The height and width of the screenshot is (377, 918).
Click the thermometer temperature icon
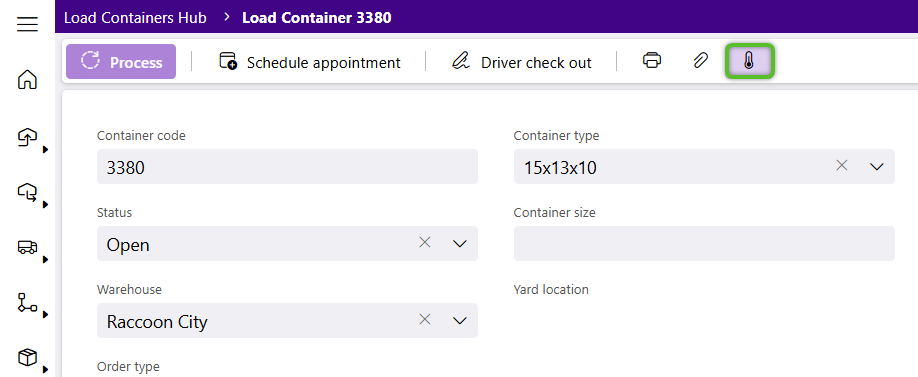(x=749, y=61)
